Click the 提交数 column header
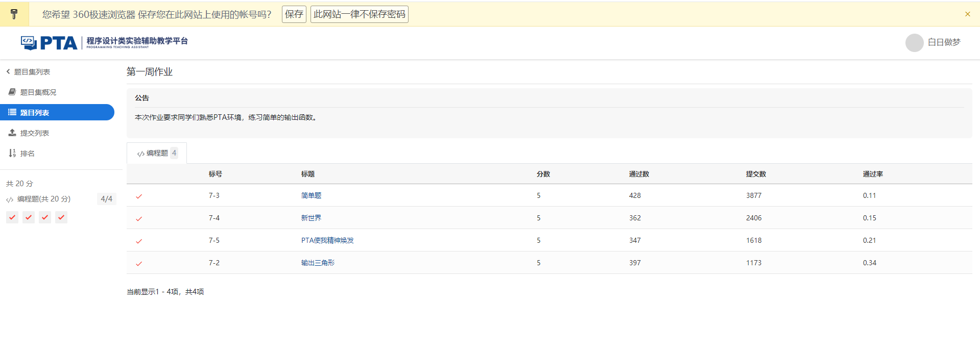The height and width of the screenshot is (354, 980). pos(756,174)
